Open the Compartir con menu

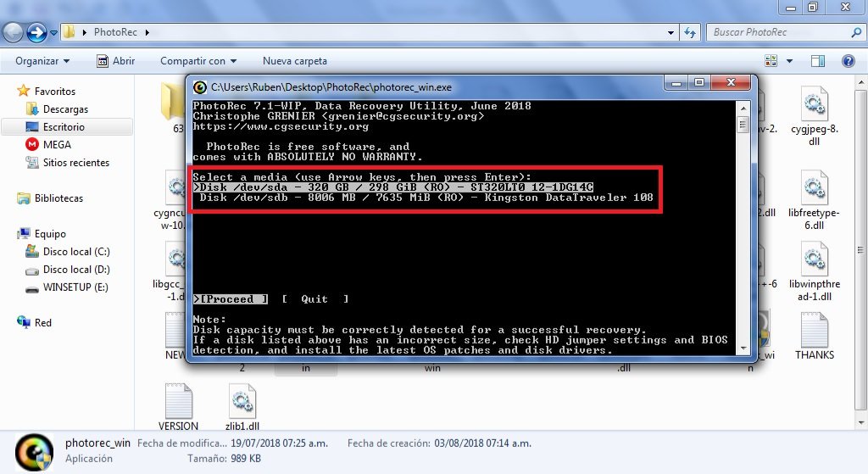tap(198, 61)
